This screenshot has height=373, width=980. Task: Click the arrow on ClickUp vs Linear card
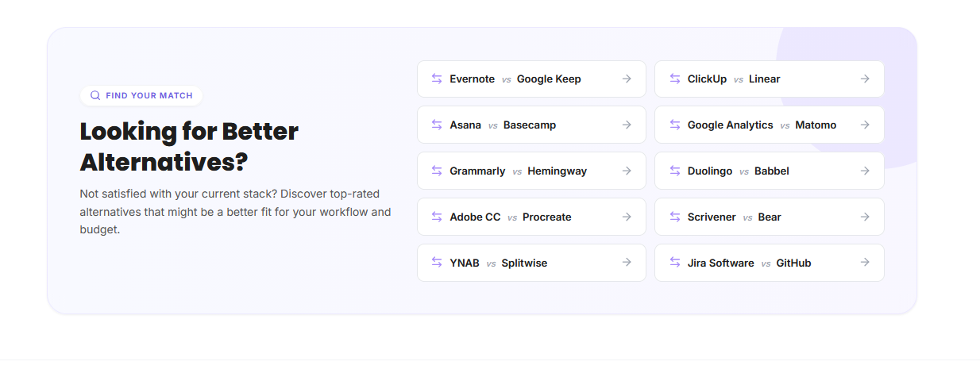(x=865, y=79)
